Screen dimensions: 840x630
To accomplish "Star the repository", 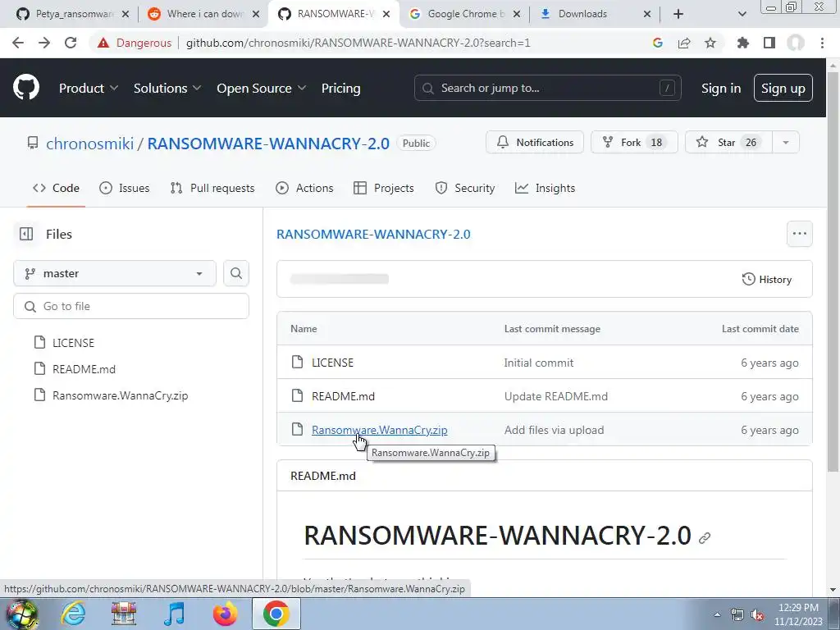I will click(728, 143).
